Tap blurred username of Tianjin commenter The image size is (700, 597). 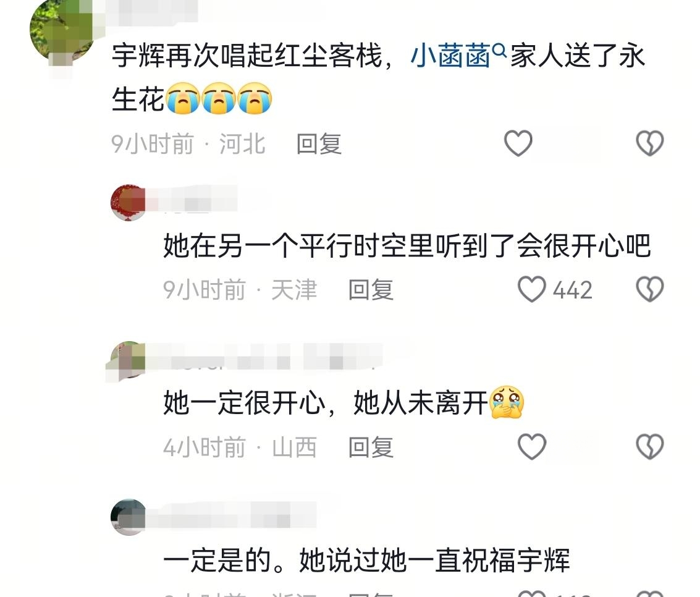192,200
